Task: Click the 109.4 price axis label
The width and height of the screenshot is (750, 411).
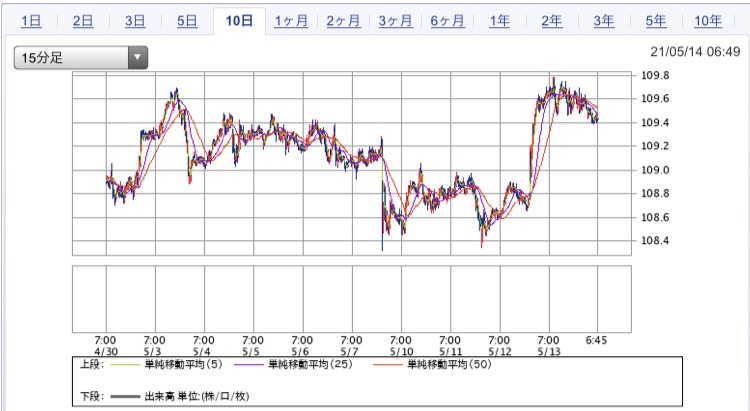Action: point(655,122)
